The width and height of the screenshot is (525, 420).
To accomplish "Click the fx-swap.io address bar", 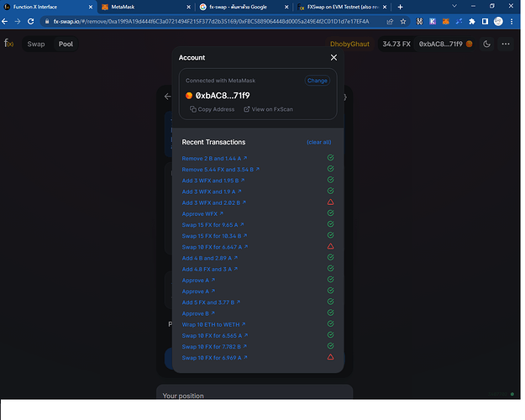I will [x=211, y=22].
